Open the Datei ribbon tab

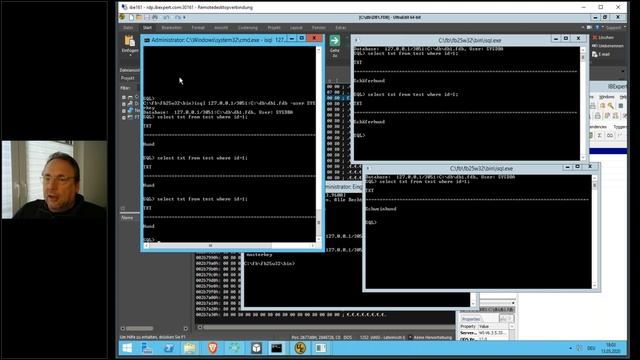(128, 28)
